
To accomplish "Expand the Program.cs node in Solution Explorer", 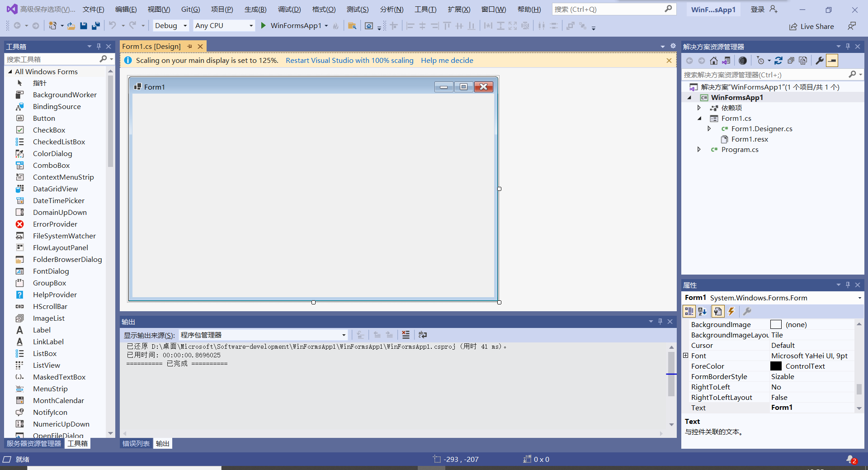I will tap(699, 149).
